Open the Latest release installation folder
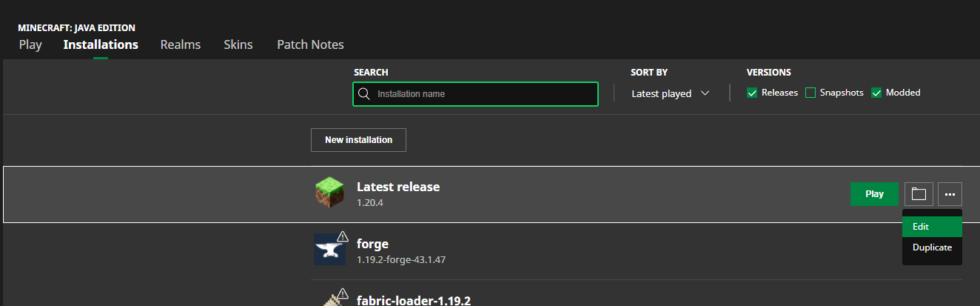Screen dimensions: 980x306 [x=919, y=194]
